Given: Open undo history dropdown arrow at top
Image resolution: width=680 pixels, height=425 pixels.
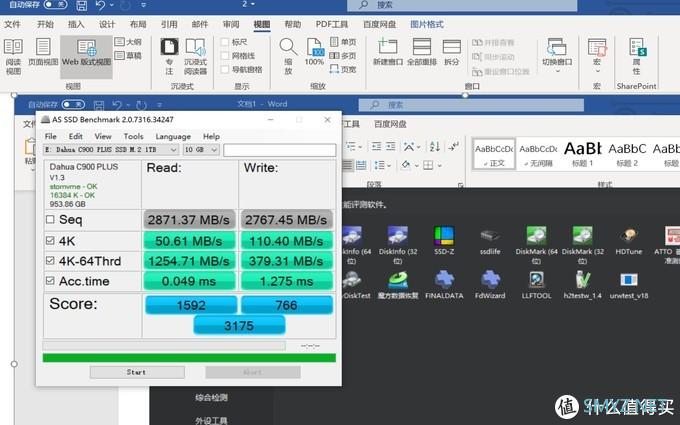Looking at the screenshot, I should click(111, 5).
